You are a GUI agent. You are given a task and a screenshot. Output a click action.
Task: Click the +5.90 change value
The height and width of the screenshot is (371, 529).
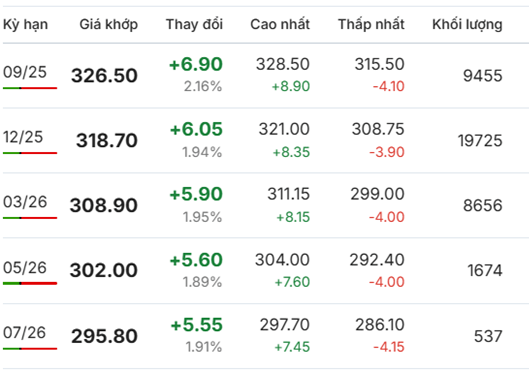(x=196, y=194)
